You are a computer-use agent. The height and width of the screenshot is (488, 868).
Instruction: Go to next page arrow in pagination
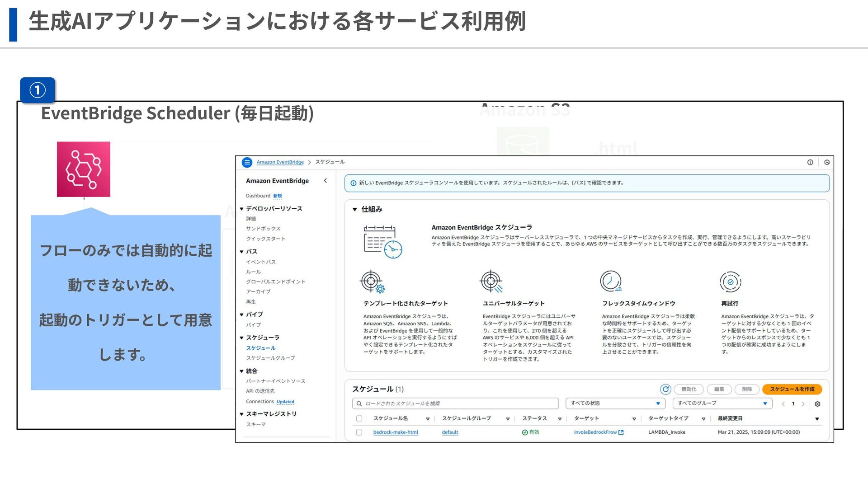point(803,404)
